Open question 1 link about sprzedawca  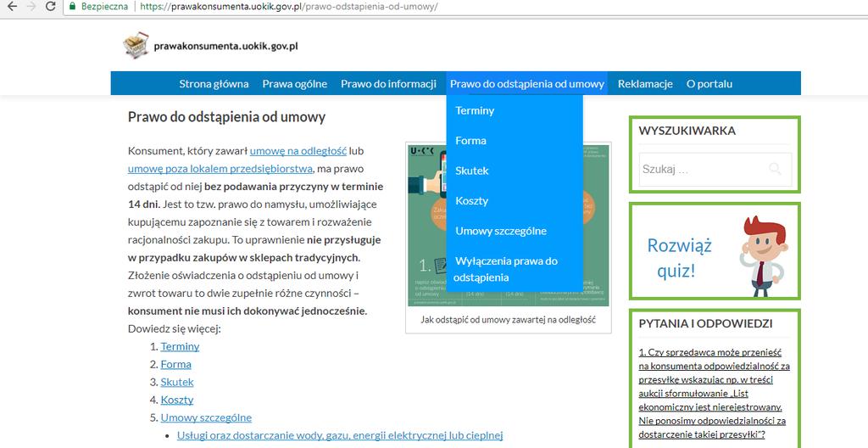(714, 394)
